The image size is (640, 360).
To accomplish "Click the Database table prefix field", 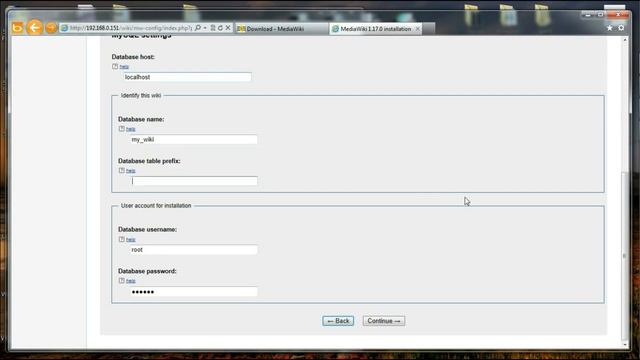I will pos(194,181).
